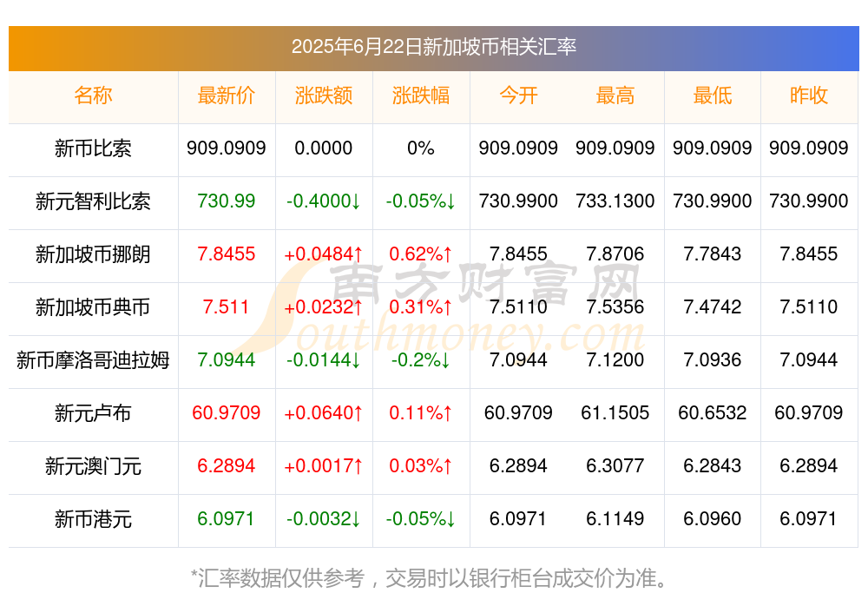Select the high value 7.8706
The image size is (868, 606).
[615, 254]
